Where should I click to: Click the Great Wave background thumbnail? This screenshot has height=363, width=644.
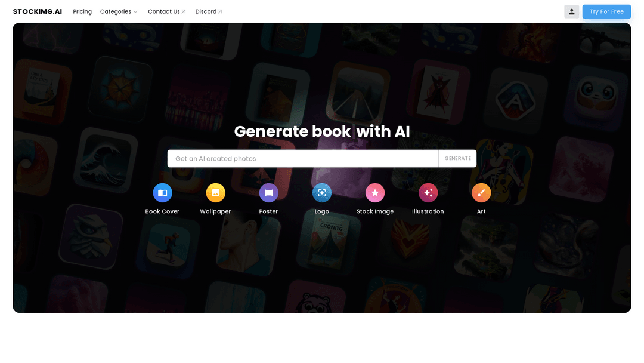pyautogui.click(x=106, y=162)
